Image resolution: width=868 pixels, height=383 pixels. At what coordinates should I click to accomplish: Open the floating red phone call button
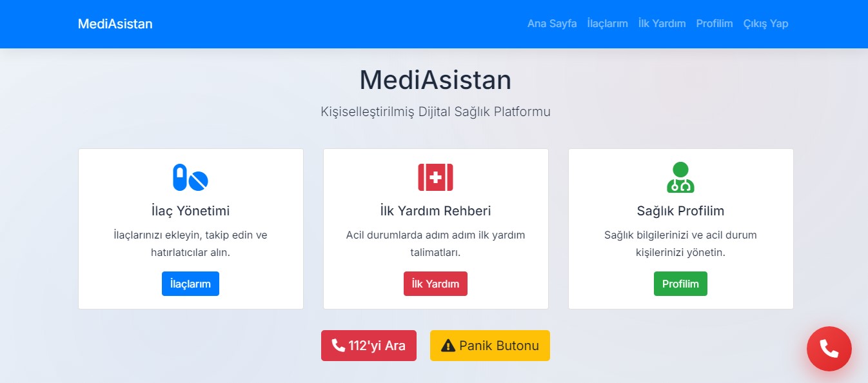pyautogui.click(x=829, y=349)
